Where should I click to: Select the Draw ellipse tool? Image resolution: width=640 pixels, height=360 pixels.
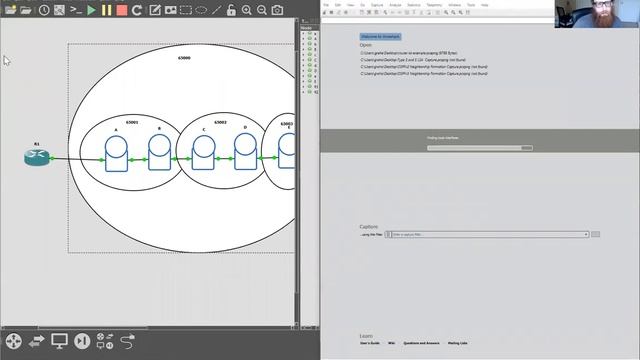tap(201, 10)
